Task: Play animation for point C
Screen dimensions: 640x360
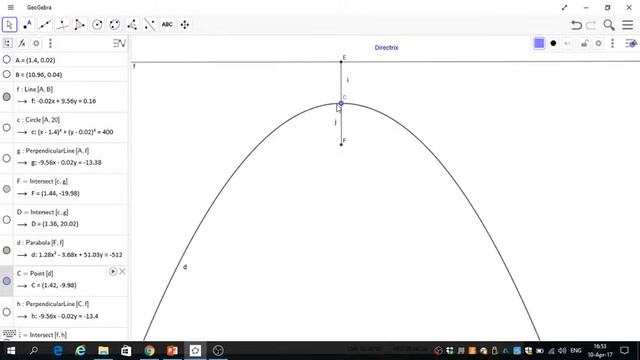Action: click(113, 271)
